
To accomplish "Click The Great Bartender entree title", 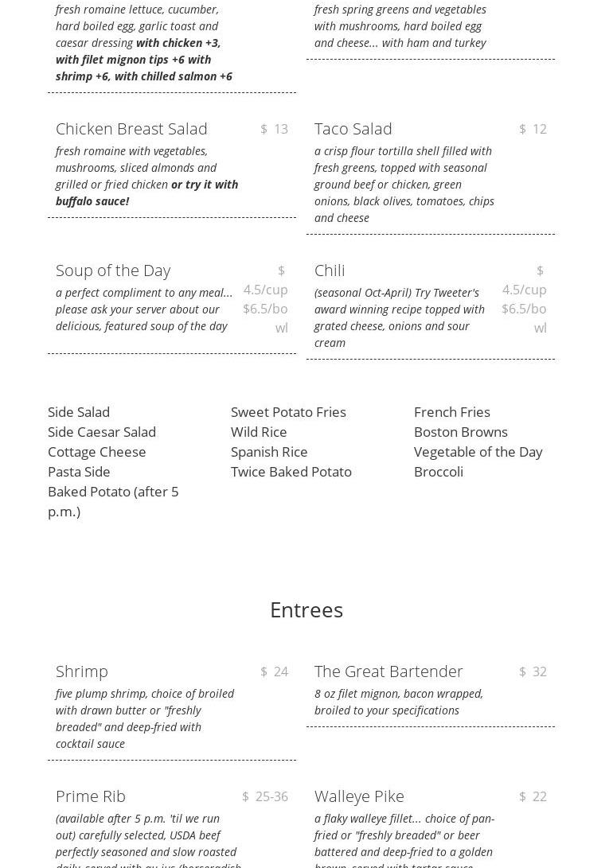I will pos(388,671).
